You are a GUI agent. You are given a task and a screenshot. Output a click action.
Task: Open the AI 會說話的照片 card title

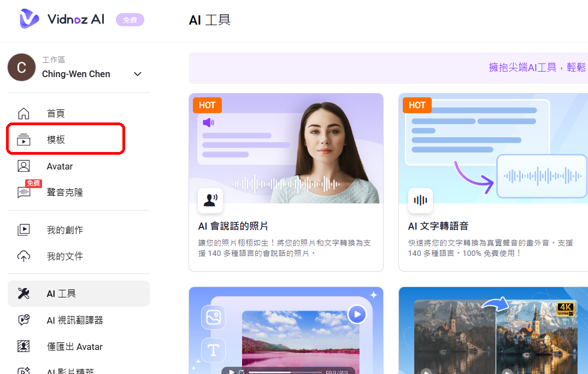(x=233, y=226)
